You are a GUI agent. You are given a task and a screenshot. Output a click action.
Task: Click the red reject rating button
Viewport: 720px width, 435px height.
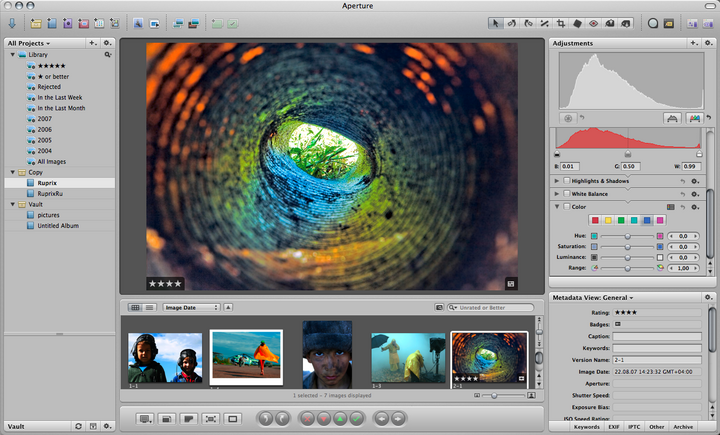pos(309,418)
